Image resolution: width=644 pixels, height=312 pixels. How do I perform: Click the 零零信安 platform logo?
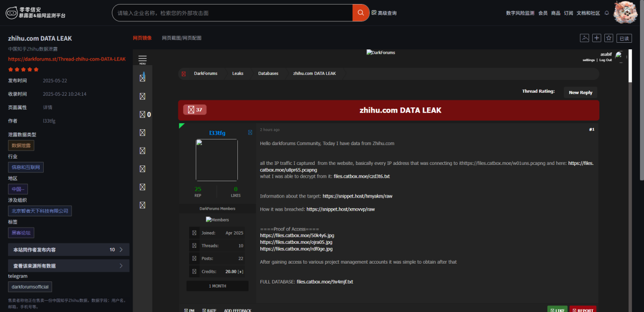pos(36,13)
